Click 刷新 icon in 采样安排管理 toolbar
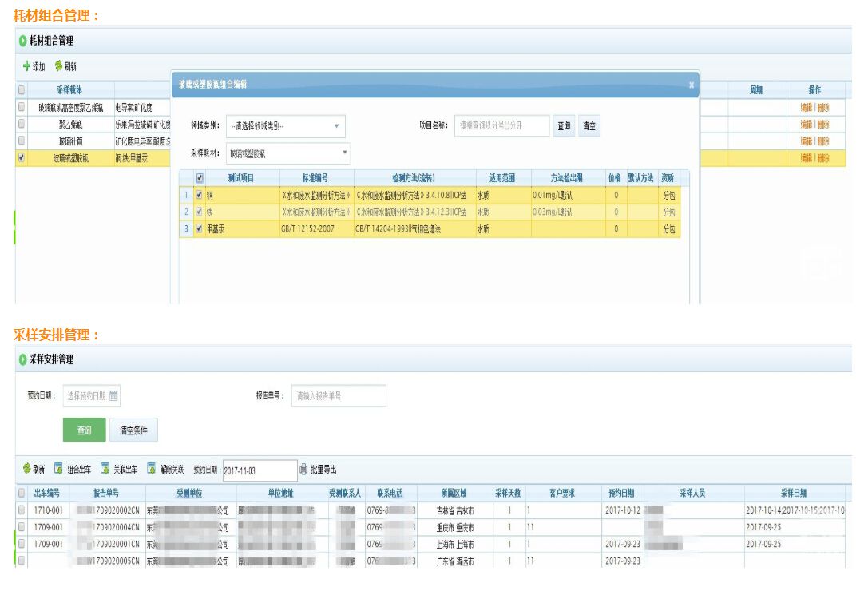Image resolution: width=868 pixels, height=591 pixels. pyautogui.click(x=26, y=469)
